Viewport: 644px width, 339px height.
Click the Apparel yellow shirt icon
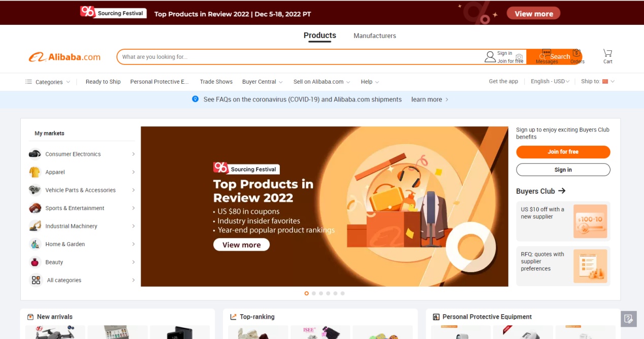pyautogui.click(x=35, y=172)
